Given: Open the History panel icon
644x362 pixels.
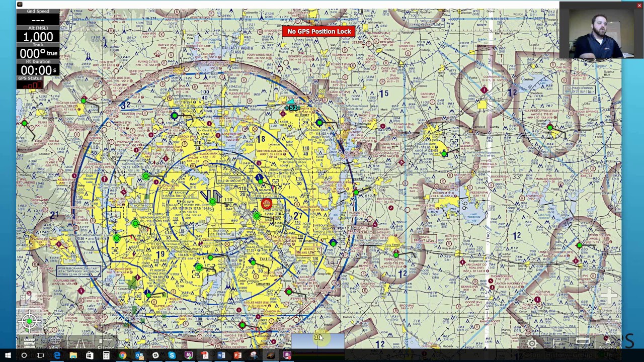Looking at the screenshot, I should (x=557, y=343).
